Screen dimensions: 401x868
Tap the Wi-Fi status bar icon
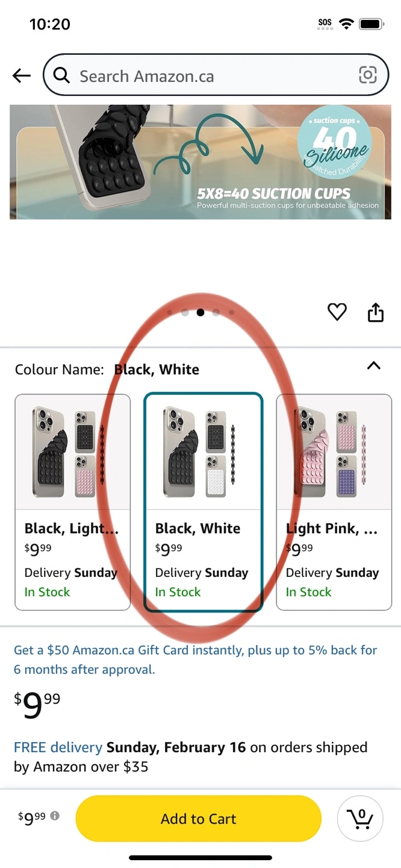click(x=346, y=24)
